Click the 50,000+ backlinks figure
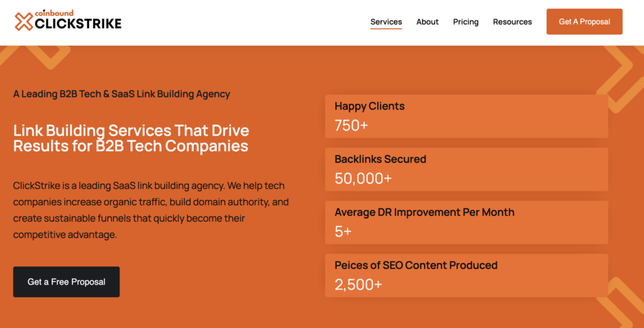This screenshot has height=328, width=644. coord(363,178)
